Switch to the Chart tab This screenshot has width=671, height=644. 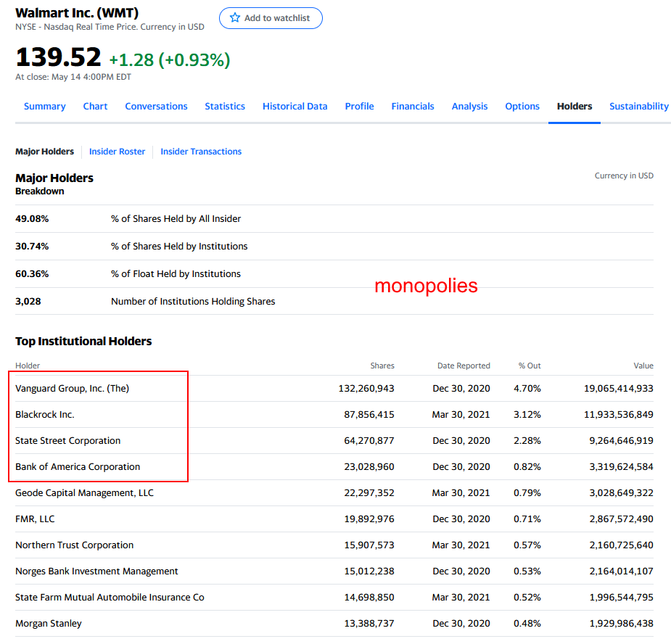(95, 106)
